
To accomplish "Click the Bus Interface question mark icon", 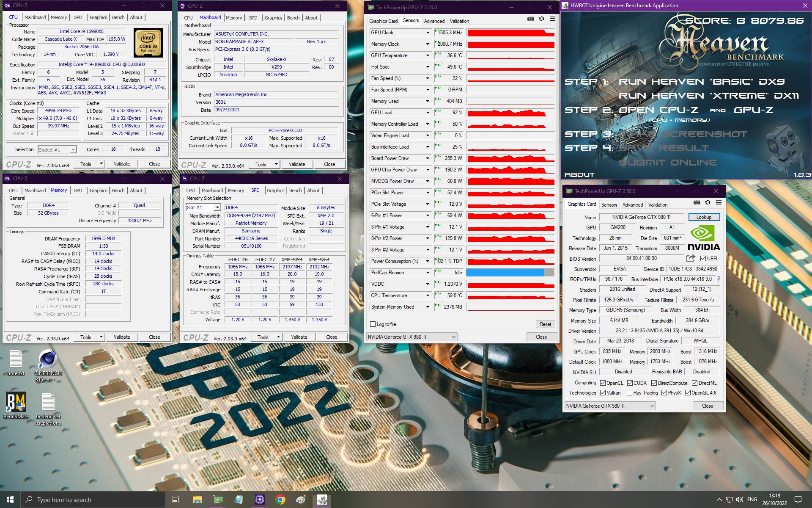I will click(718, 279).
